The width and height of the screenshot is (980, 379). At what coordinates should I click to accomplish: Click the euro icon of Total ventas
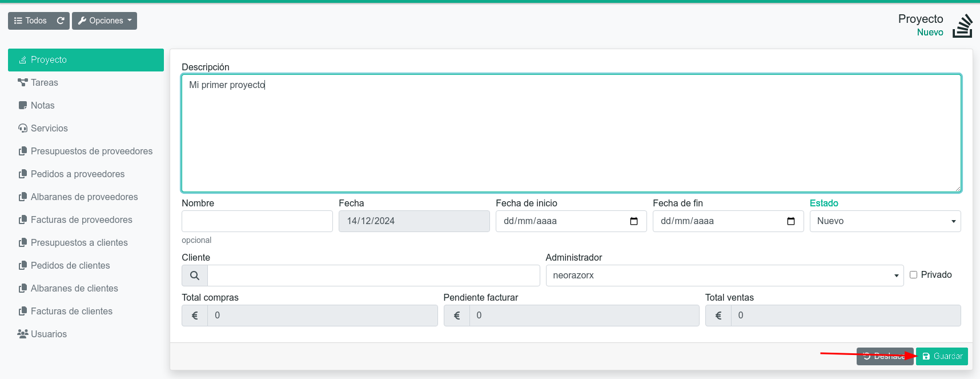coord(718,316)
